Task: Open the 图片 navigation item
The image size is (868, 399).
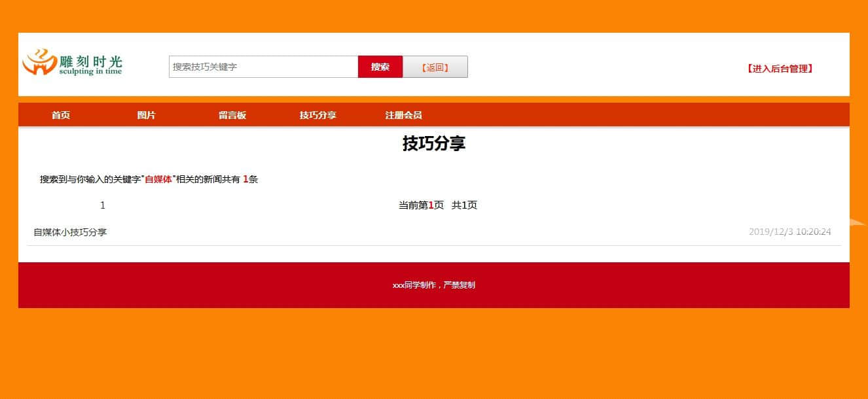Action: click(x=146, y=115)
